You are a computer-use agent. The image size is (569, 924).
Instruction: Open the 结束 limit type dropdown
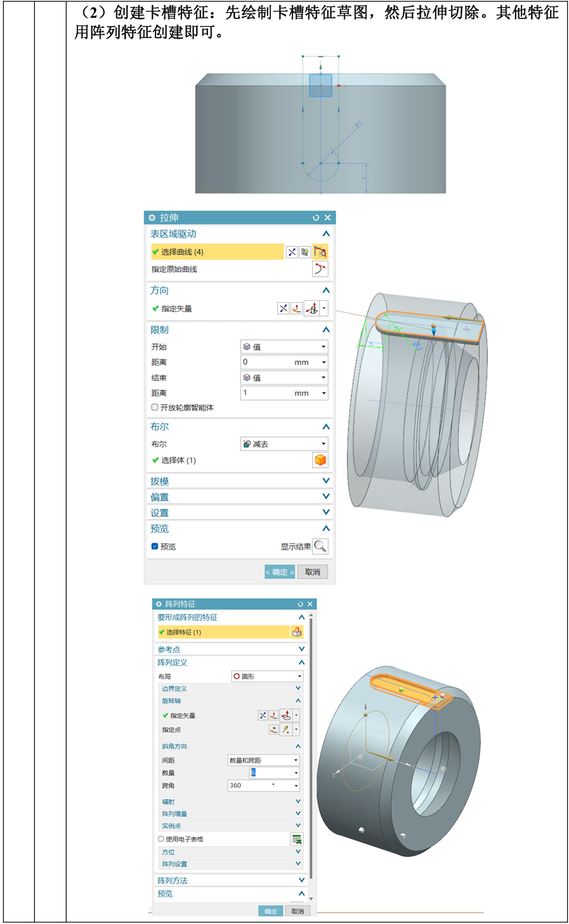click(284, 378)
